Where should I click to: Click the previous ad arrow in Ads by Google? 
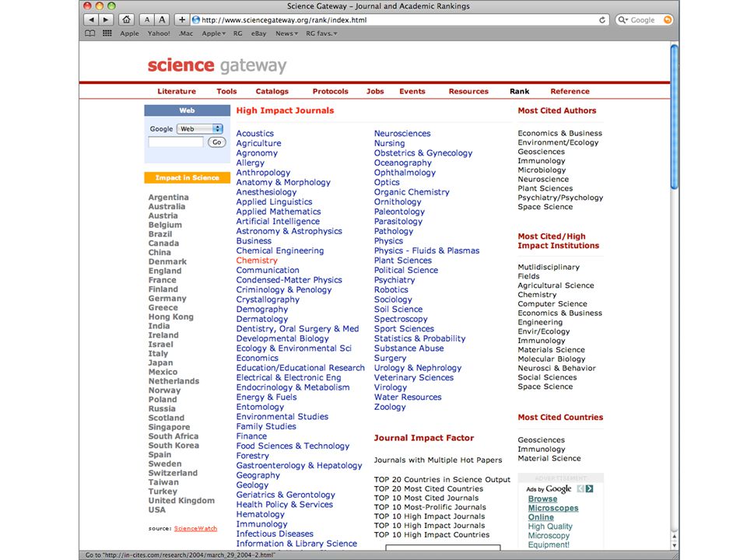580,488
